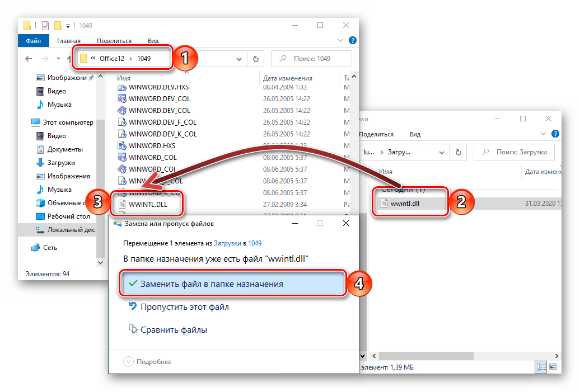Screen dimensions: 580x392
Task: Minimize the Замена или пропуск файлов dialog
Action: [x=295, y=223]
